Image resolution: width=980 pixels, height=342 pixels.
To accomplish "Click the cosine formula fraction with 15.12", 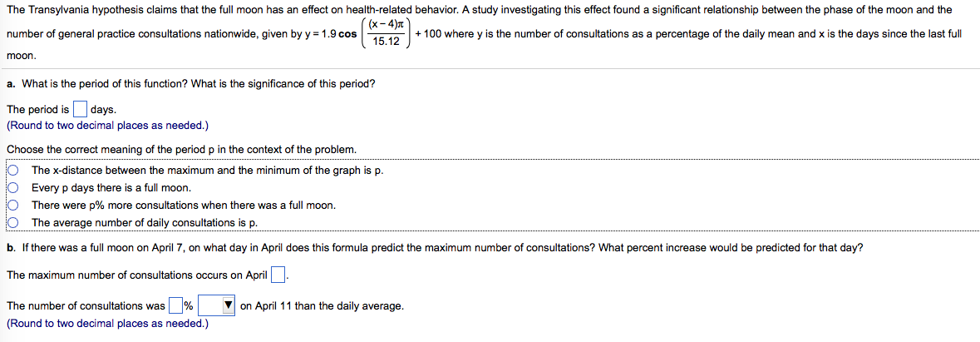I will [386, 33].
